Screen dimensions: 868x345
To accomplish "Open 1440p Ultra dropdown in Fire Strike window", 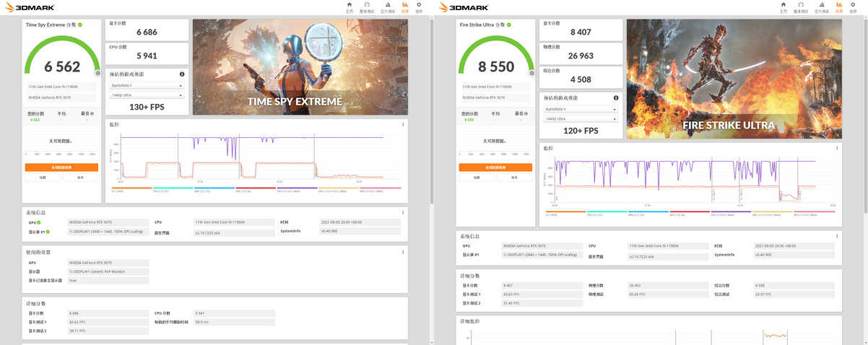I will coord(581,118).
